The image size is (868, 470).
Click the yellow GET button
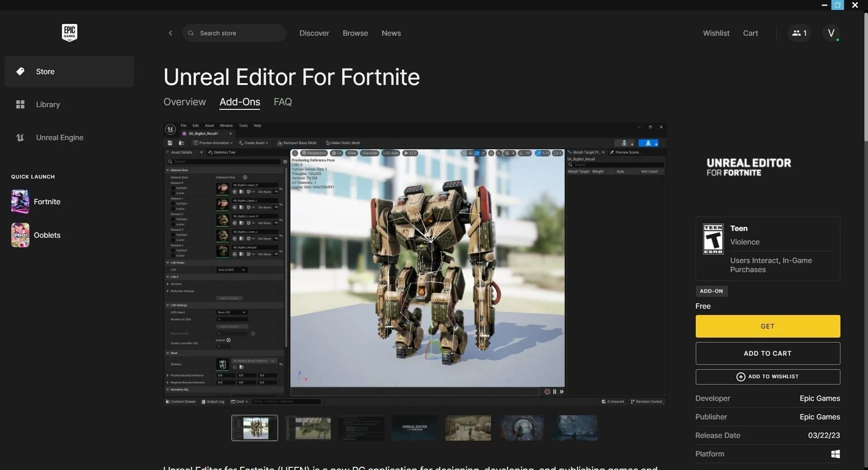pos(768,326)
